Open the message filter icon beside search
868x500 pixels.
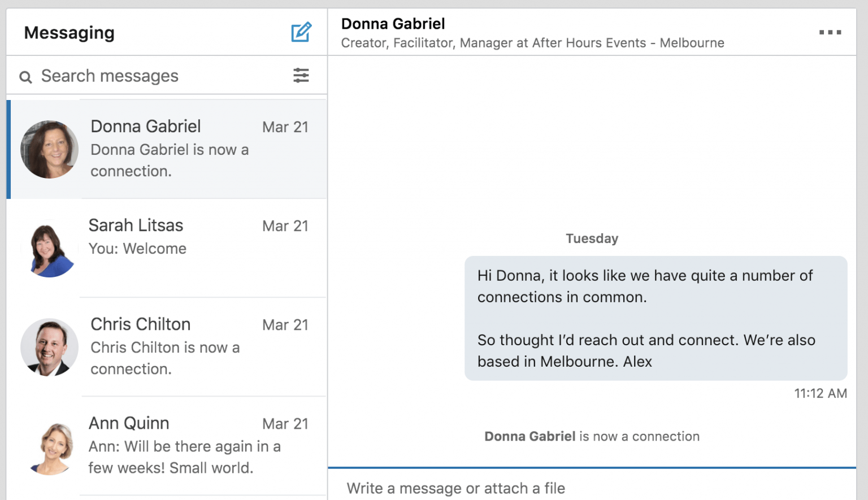coord(301,75)
